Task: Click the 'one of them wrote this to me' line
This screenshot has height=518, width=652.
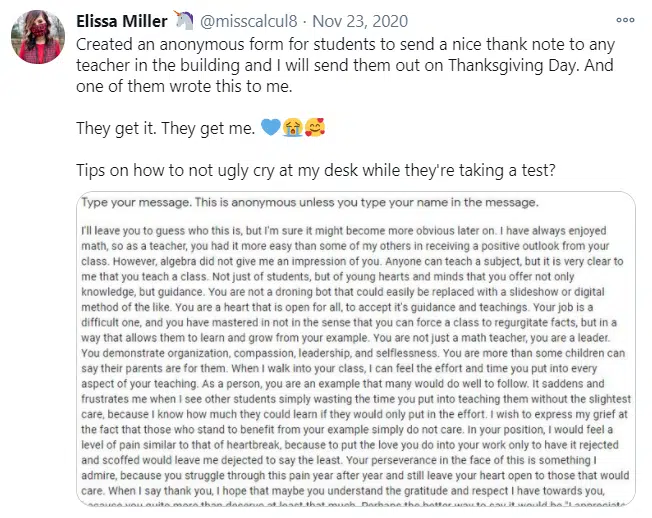Action: coord(184,86)
